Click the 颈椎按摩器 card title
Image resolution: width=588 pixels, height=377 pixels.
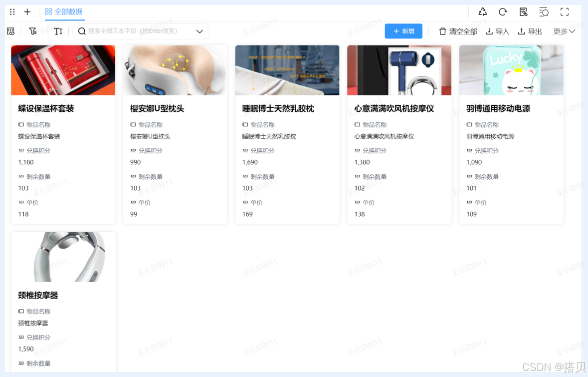pos(38,295)
